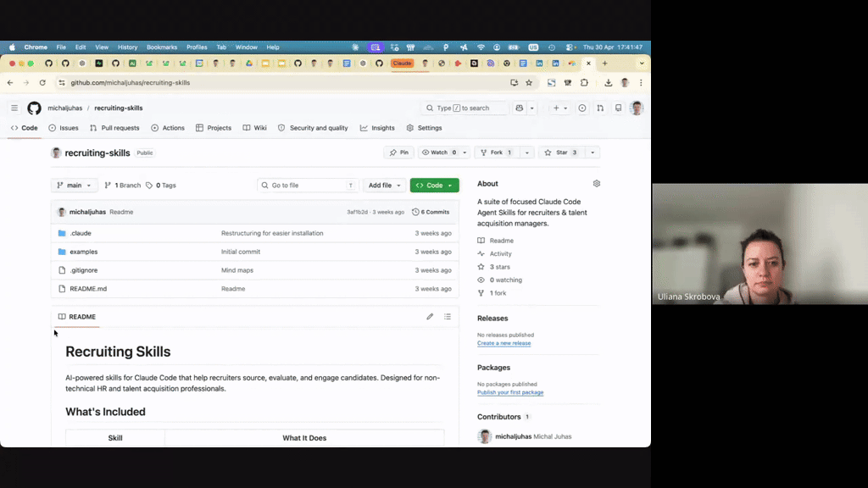Open the Projects tab
The width and height of the screenshot is (868, 488).
pyautogui.click(x=213, y=128)
